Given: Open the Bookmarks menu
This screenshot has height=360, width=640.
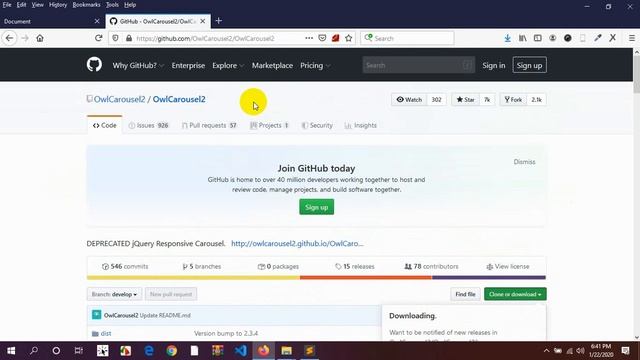Looking at the screenshot, I should pyautogui.click(x=86, y=5).
